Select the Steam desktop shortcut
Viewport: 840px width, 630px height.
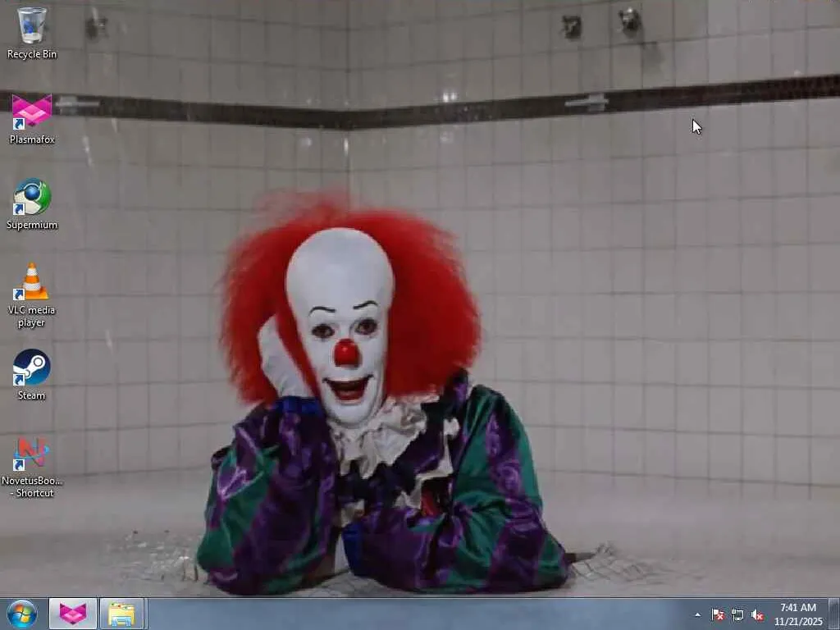(x=32, y=374)
